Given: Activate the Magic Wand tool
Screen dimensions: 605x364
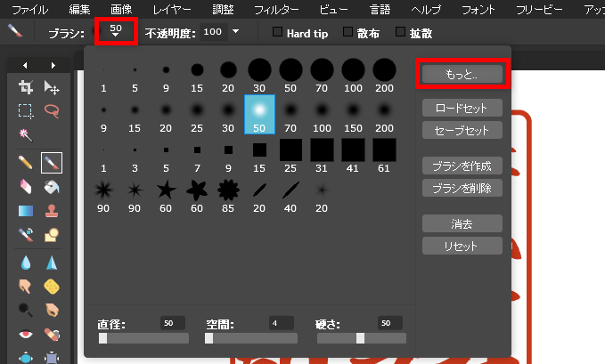Looking at the screenshot, I should (26, 134).
